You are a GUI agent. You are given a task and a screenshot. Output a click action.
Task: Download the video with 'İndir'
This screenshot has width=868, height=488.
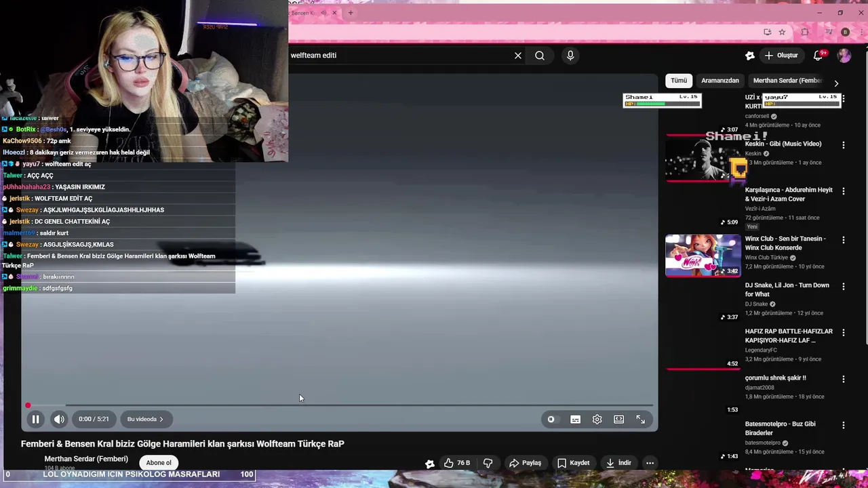pos(618,463)
